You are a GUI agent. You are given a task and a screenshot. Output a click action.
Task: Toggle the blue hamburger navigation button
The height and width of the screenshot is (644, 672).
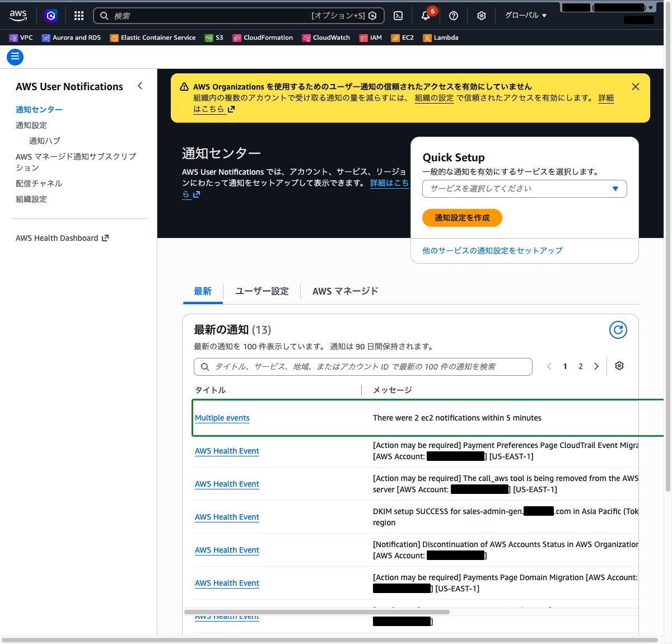(15, 57)
